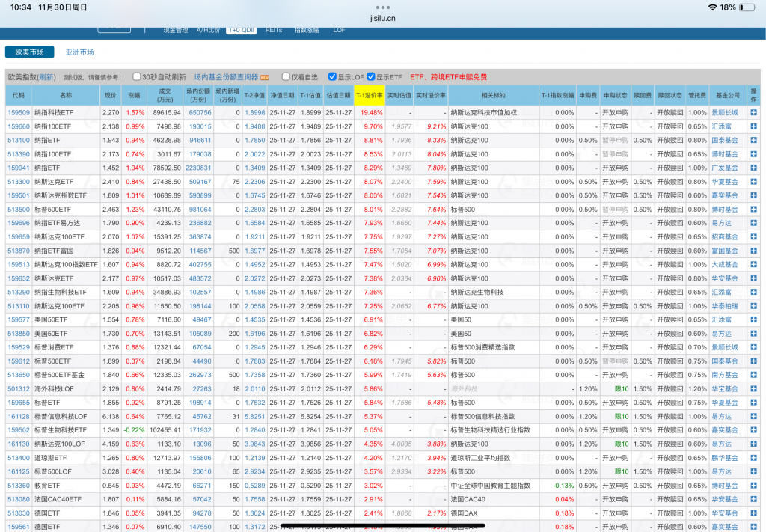Tap the plus icon for 161130 纳斯达克100LOF

(x=753, y=444)
